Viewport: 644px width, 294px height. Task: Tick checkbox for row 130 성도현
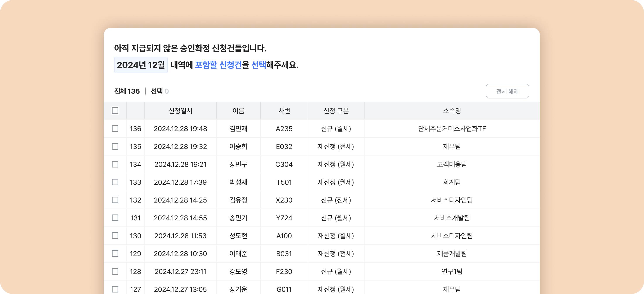click(x=115, y=236)
